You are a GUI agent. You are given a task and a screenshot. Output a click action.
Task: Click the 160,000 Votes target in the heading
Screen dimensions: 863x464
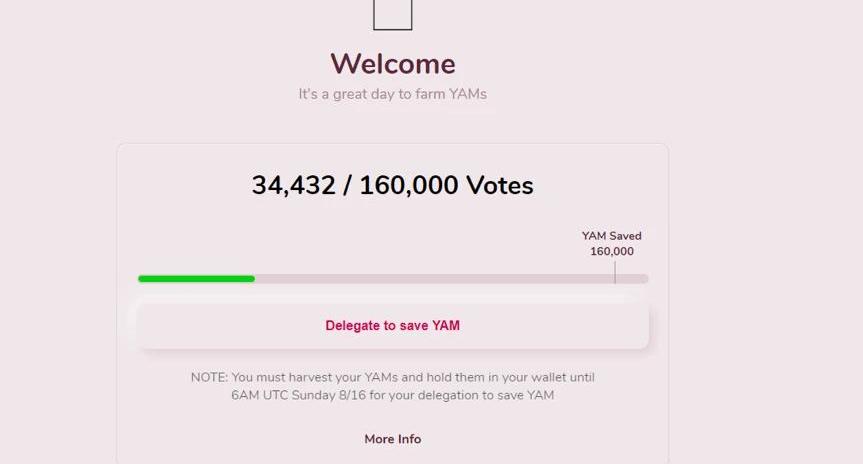446,185
